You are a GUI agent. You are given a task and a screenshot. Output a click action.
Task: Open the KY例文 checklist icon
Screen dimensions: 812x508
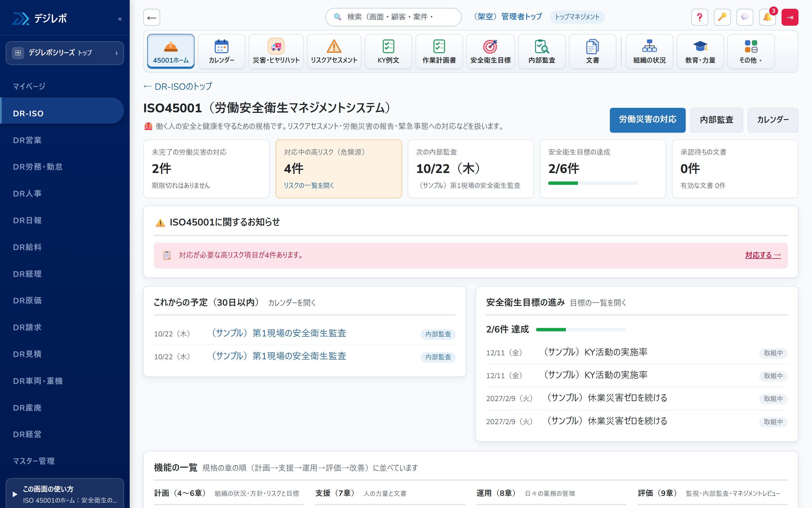point(388,51)
